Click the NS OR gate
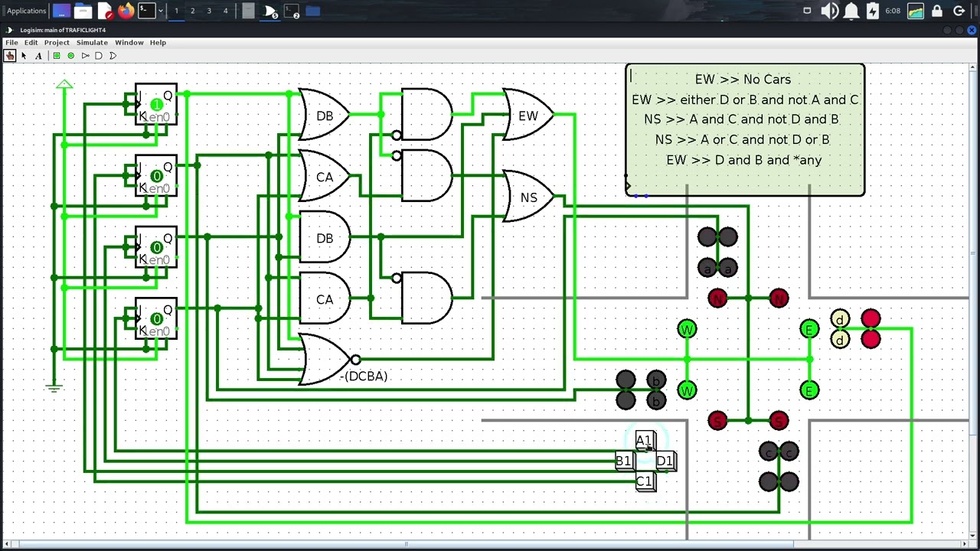The image size is (980, 551). pos(527,197)
